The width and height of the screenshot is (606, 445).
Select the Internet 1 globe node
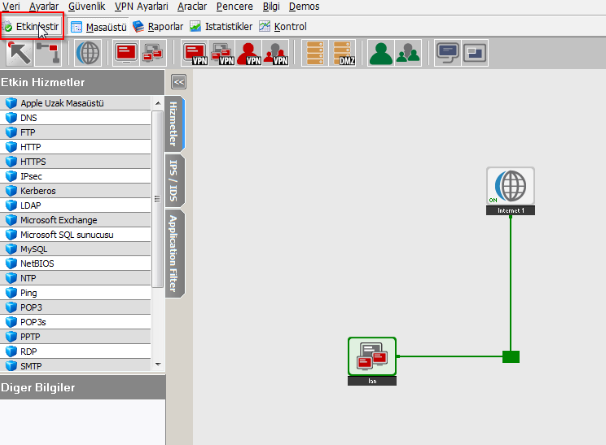click(510, 187)
